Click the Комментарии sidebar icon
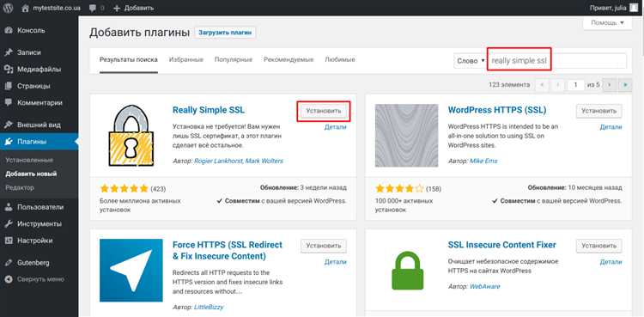The image size is (644, 317). pyautogui.click(x=9, y=102)
